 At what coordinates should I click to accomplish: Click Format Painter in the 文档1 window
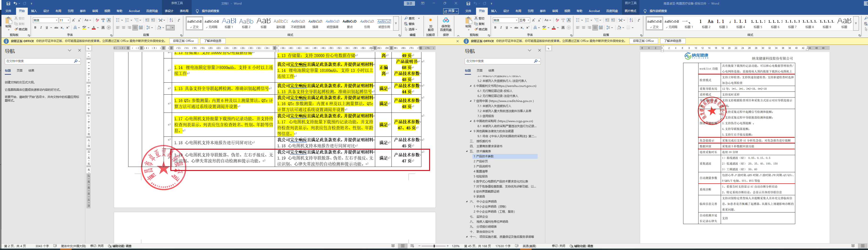point(21,29)
